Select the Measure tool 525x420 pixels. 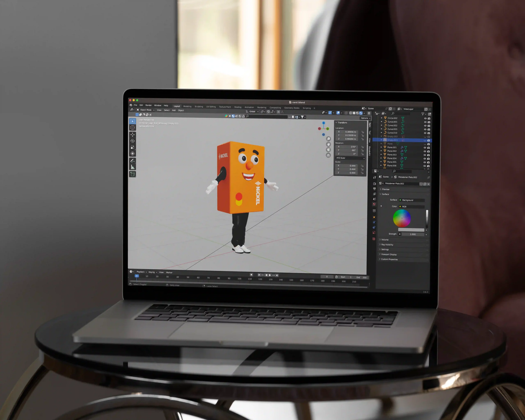coord(132,167)
